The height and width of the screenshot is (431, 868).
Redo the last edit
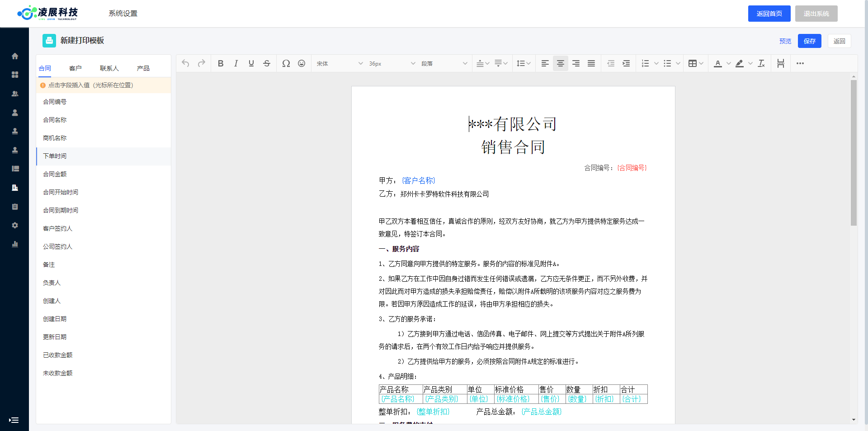[x=202, y=63]
